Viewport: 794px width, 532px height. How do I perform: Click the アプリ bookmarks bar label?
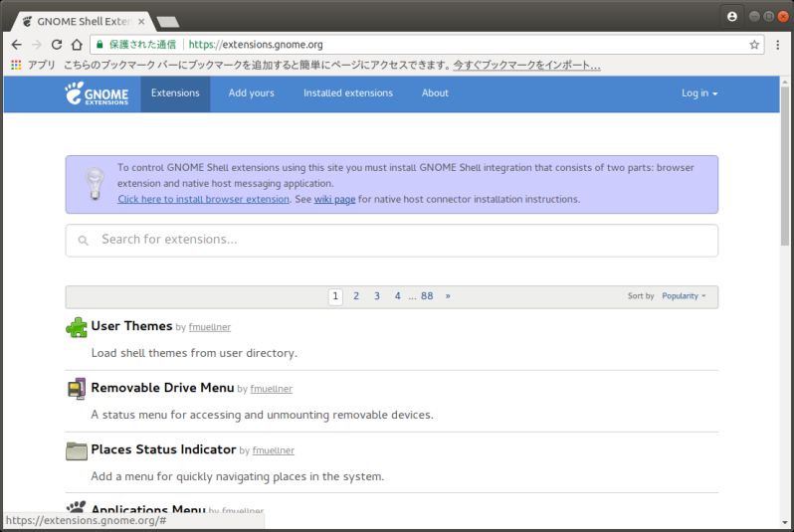click(41, 66)
